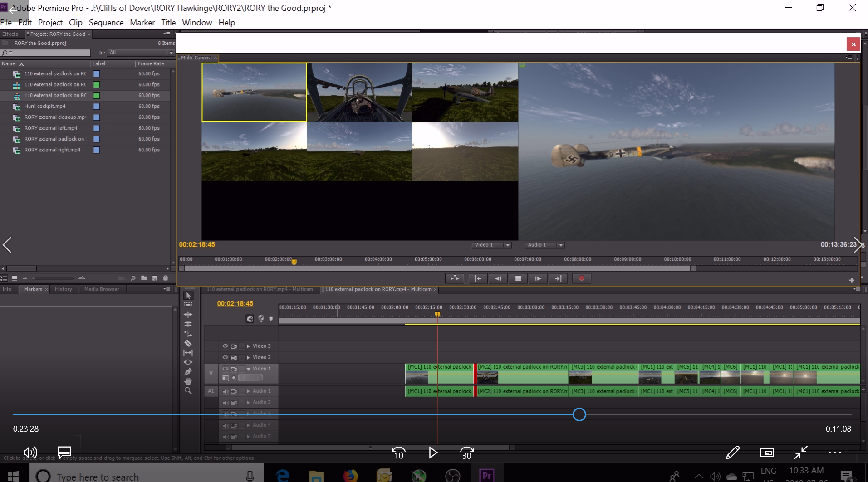Screen dimensions: 868x482
Task: Select the Rate Stretch tool
Action: coord(188,333)
